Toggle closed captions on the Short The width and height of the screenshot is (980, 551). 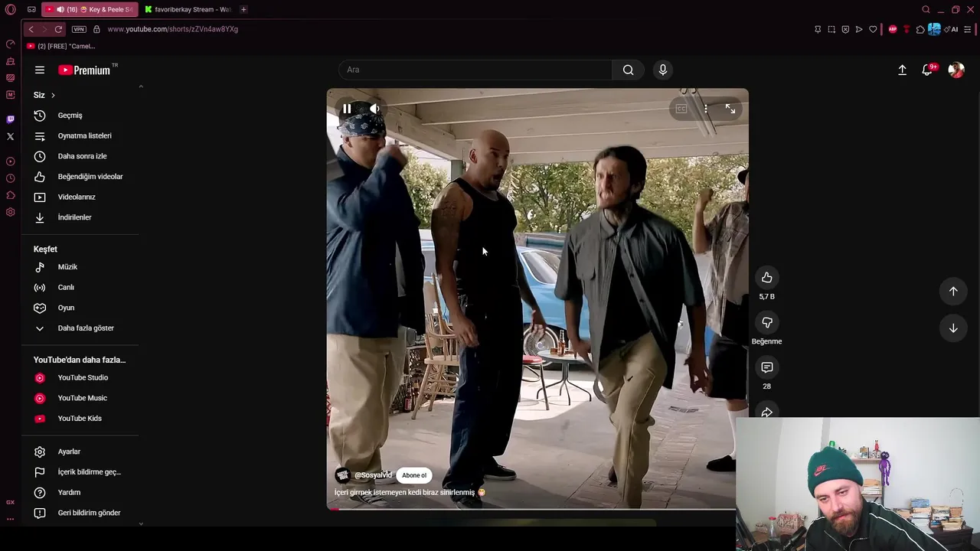coord(681,109)
